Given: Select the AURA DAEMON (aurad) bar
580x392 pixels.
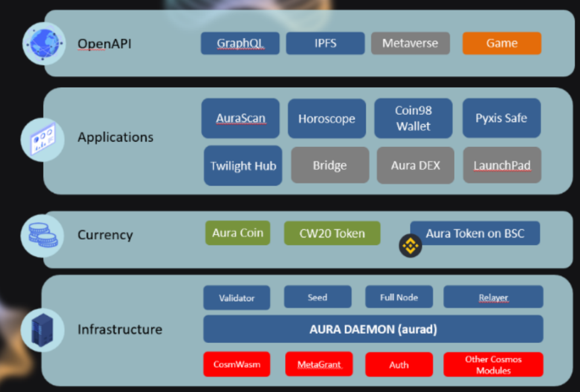Looking at the screenshot, I should 372,329.
